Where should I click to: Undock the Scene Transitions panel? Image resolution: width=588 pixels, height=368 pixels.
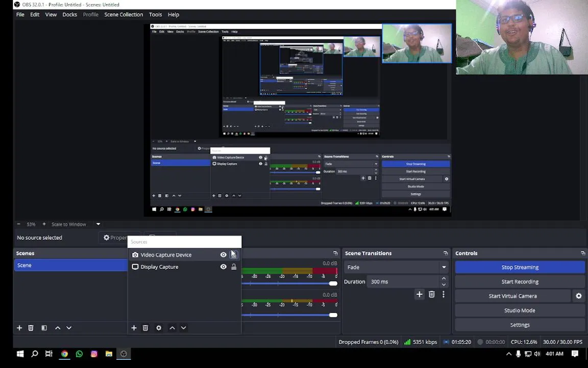coord(446,253)
